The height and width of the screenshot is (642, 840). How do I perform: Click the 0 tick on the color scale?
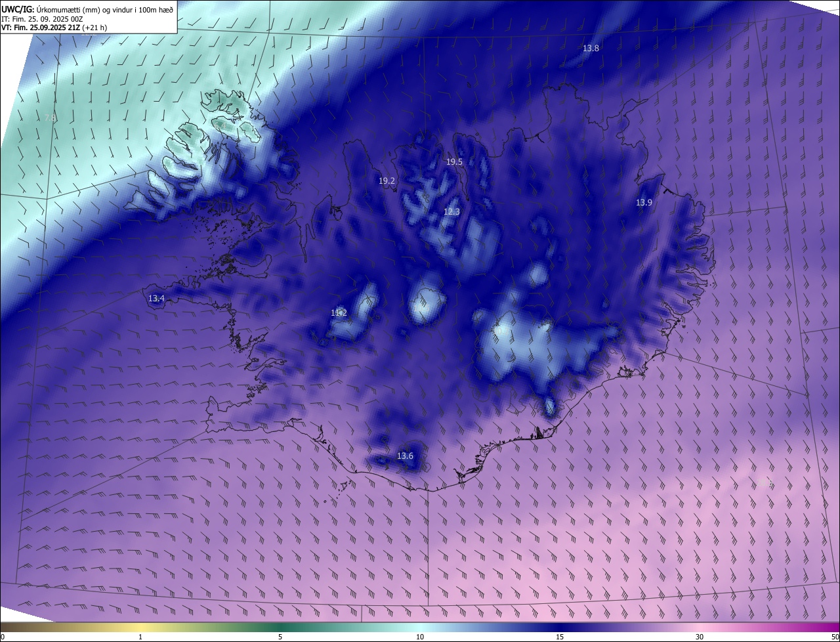point(2,637)
